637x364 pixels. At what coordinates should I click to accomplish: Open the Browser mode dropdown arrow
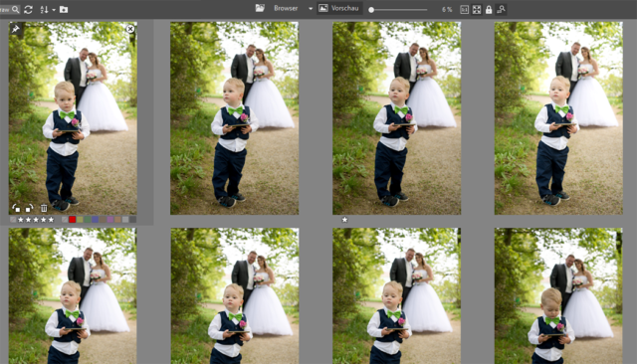[311, 9]
